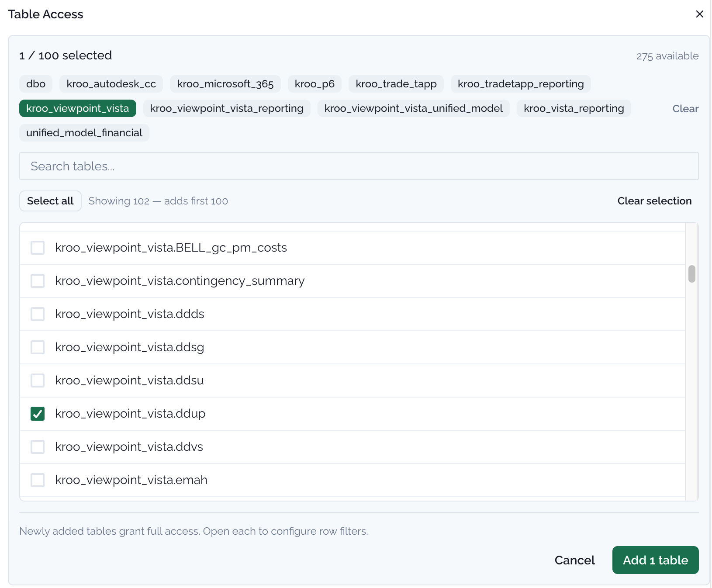Check the kroo_viewpoint_vista.ddsu checkbox

click(38, 380)
